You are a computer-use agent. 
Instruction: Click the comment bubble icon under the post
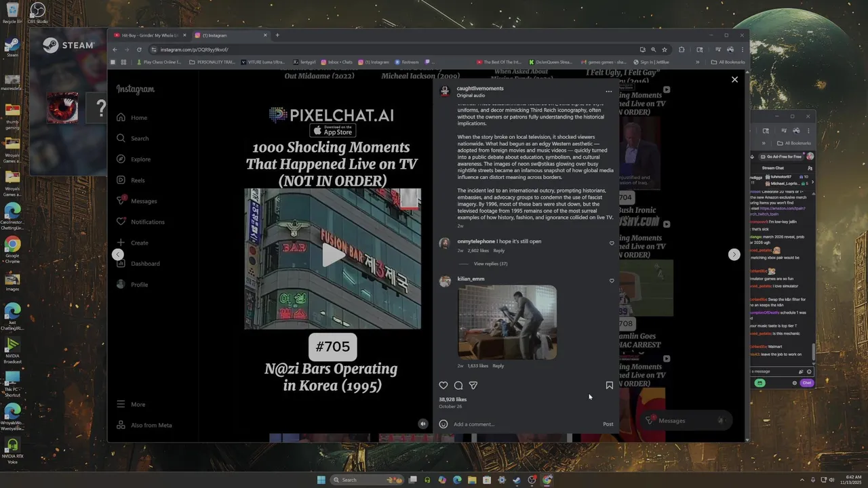pos(458,385)
